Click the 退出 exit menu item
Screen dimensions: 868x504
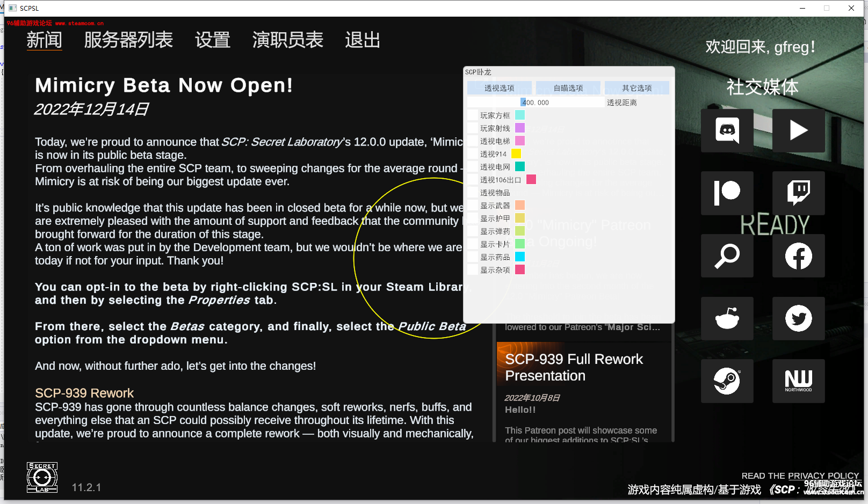[x=363, y=40]
